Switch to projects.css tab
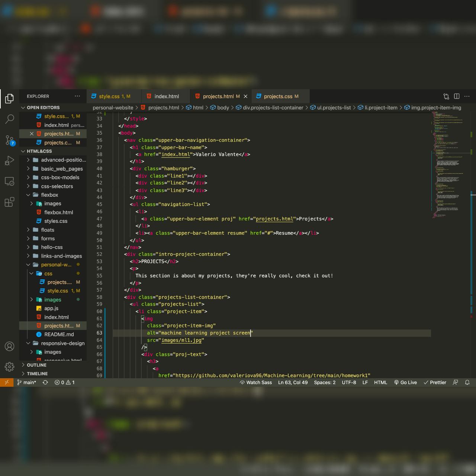Viewport: 476px width, 476px height. coord(280,96)
